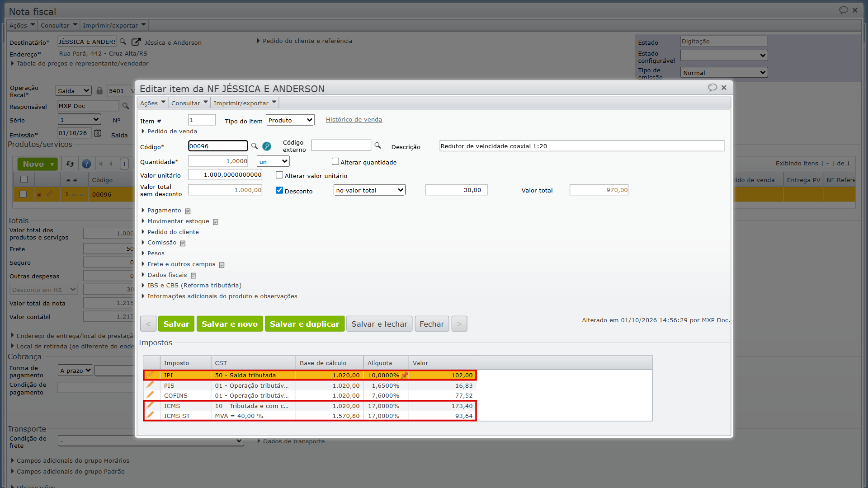Click the note icon beside Pagamento

188,211
